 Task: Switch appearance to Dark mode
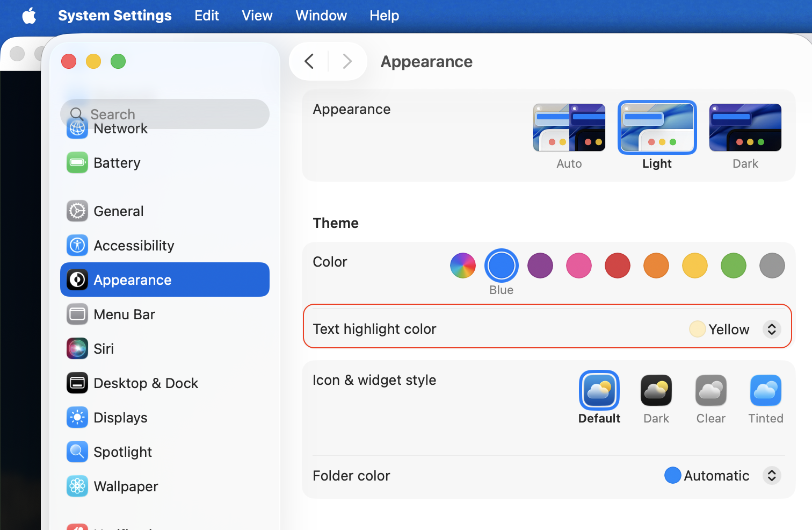coord(745,128)
